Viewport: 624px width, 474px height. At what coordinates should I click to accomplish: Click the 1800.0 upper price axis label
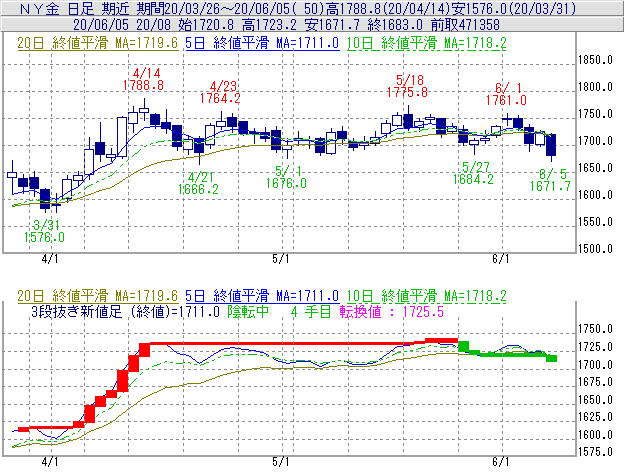pos(595,87)
